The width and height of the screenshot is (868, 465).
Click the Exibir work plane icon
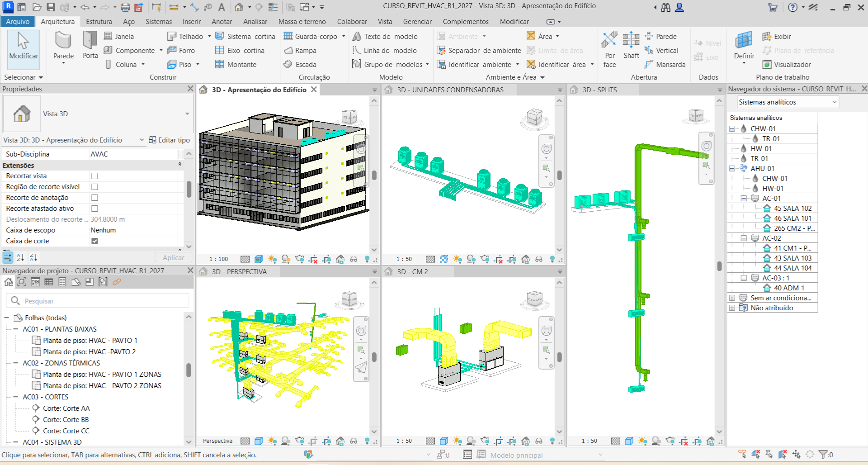pyautogui.click(x=777, y=36)
